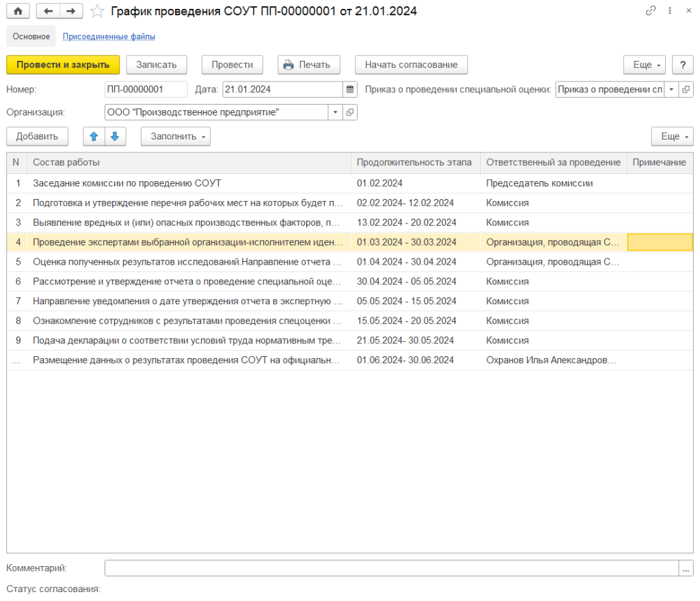Image resolution: width=700 pixels, height=601 pixels.
Task: Open the calendar picker for Дата field
Action: pyautogui.click(x=350, y=90)
